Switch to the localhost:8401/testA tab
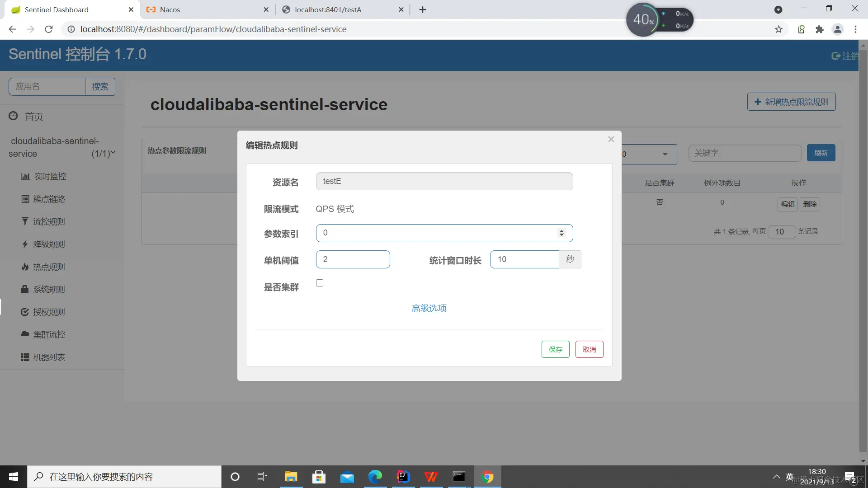The width and height of the screenshot is (868, 488). 328,9
